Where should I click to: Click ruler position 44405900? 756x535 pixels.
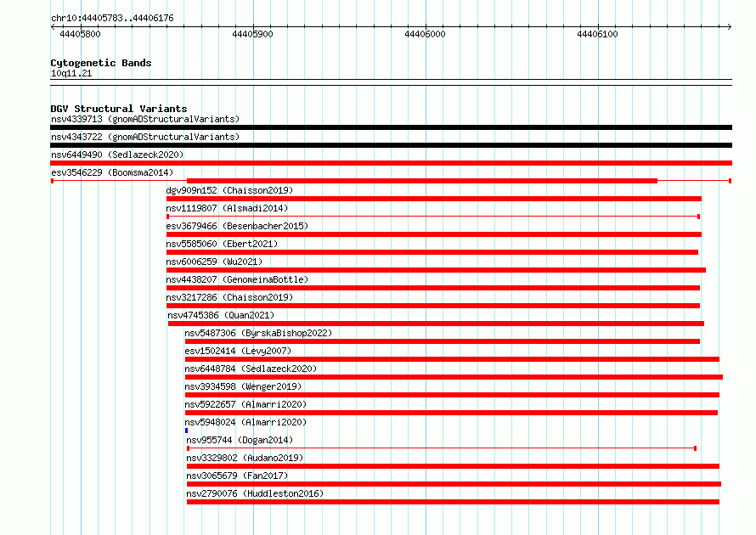tap(252, 34)
